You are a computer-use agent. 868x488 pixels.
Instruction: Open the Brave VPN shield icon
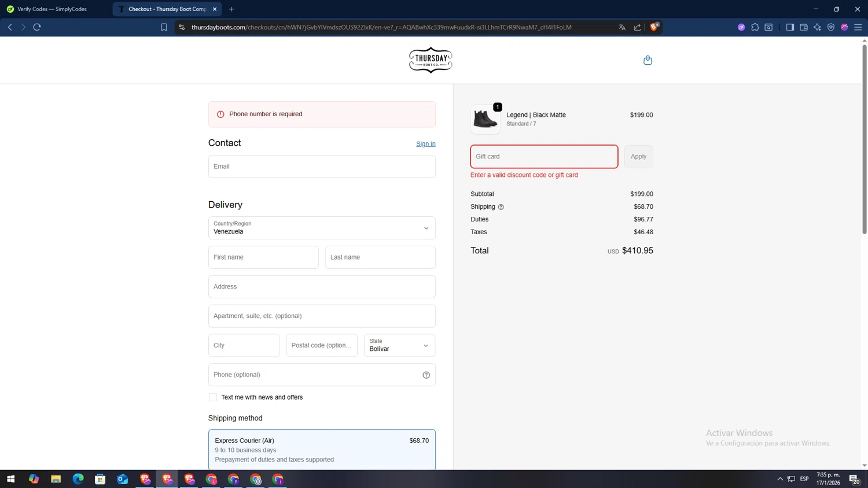[x=831, y=27]
